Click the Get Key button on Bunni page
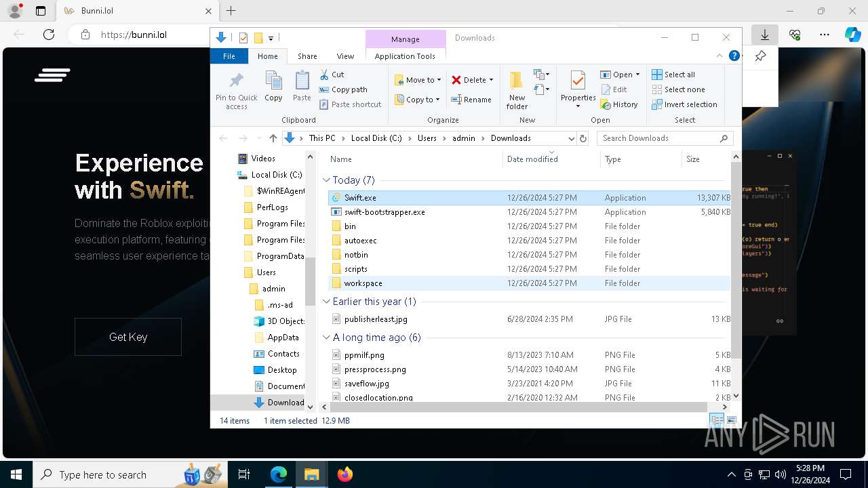Screen dimensions: 868x488 [128, 337]
